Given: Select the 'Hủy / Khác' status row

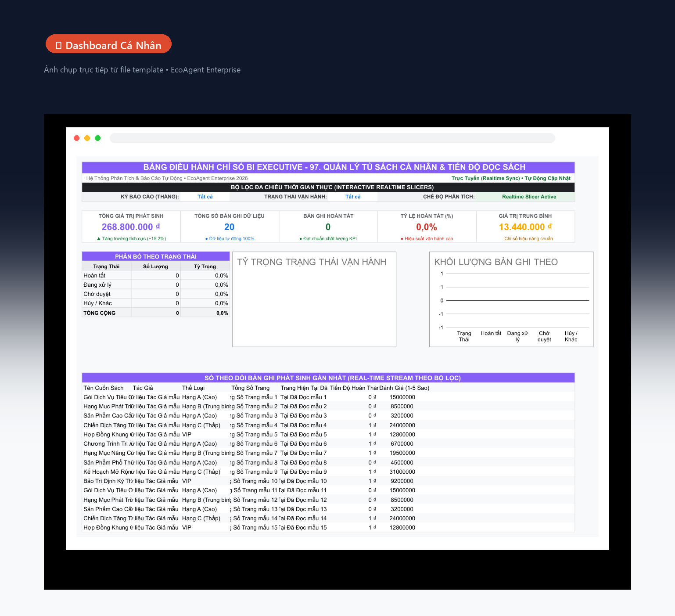Looking at the screenshot, I should (x=156, y=303).
